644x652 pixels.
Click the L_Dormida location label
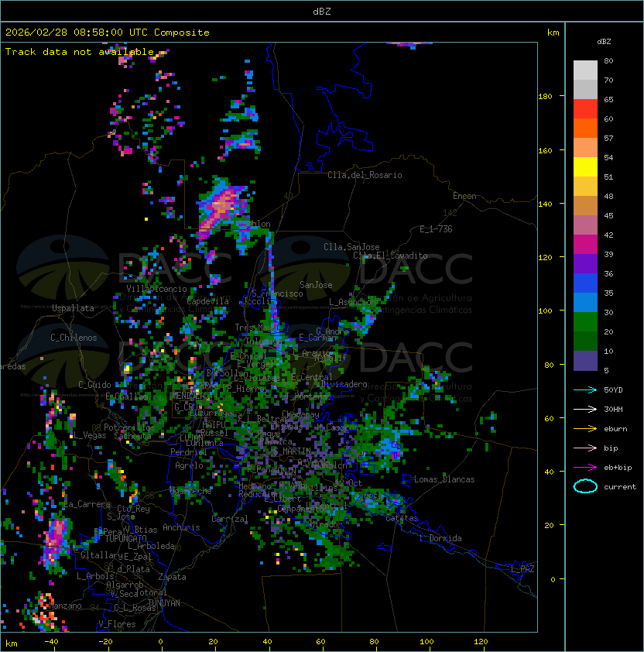(x=440, y=538)
